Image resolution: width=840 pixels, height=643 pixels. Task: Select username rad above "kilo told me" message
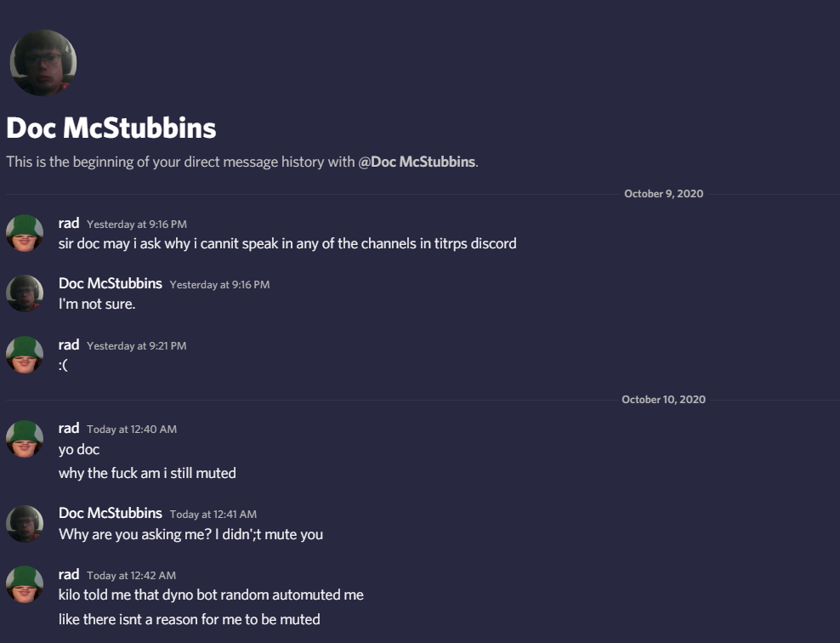pos(69,575)
